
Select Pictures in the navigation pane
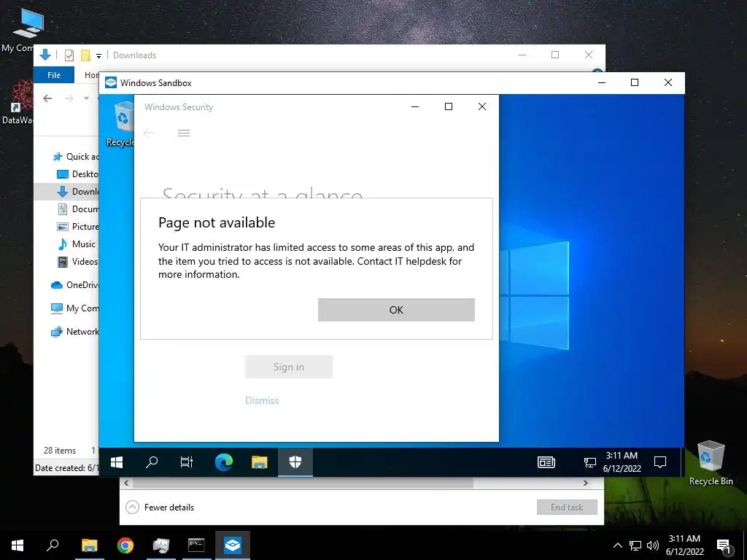tap(77, 227)
